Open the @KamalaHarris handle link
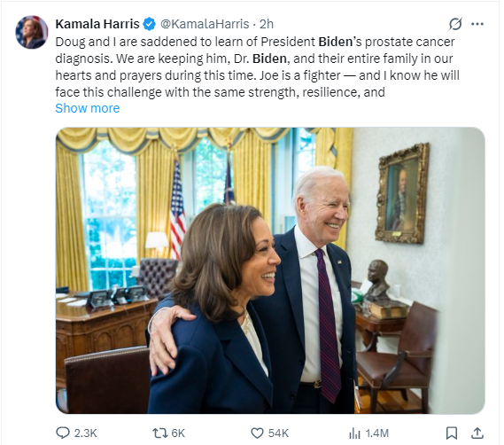Viewport: 504px width, 445px height. pyautogui.click(x=205, y=24)
